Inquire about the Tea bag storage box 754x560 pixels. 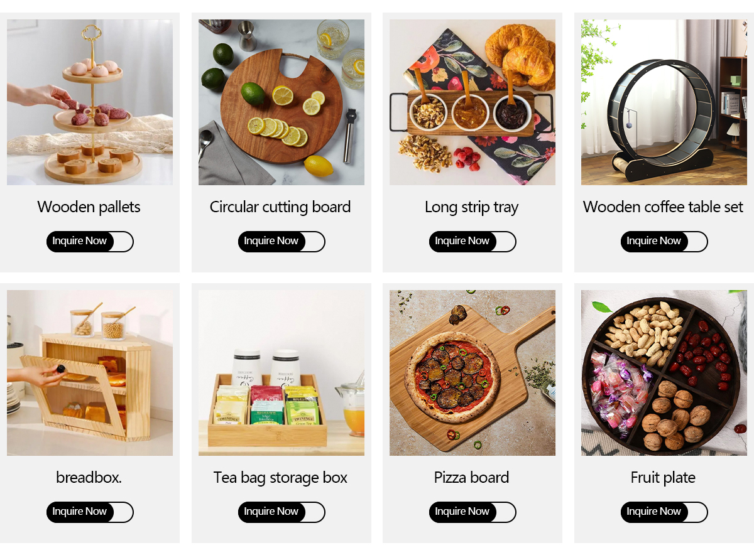tap(281, 512)
